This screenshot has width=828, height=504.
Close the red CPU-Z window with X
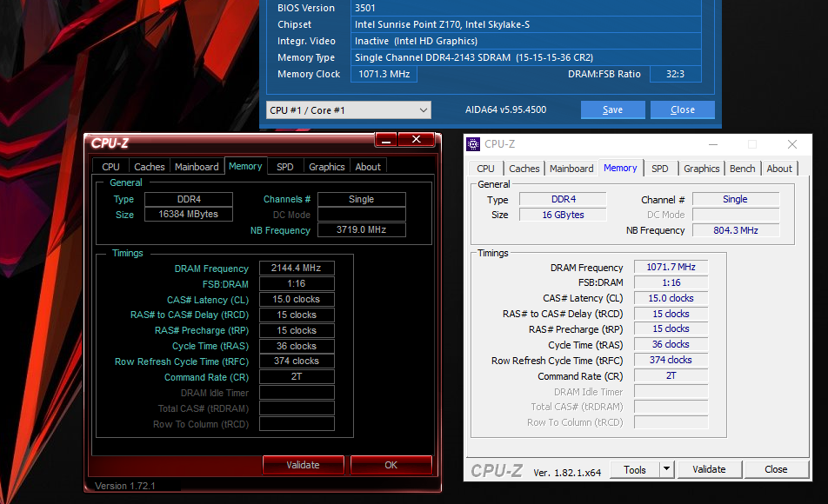(x=416, y=139)
